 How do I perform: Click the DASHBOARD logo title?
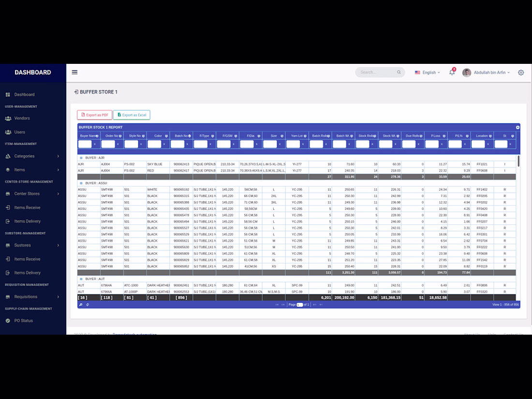tap(33, 72)
